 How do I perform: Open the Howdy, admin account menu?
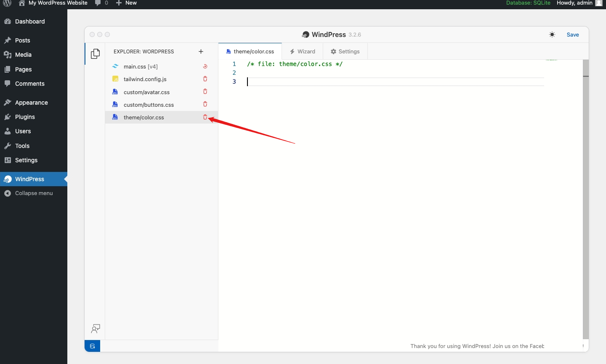tap(579, 3)
